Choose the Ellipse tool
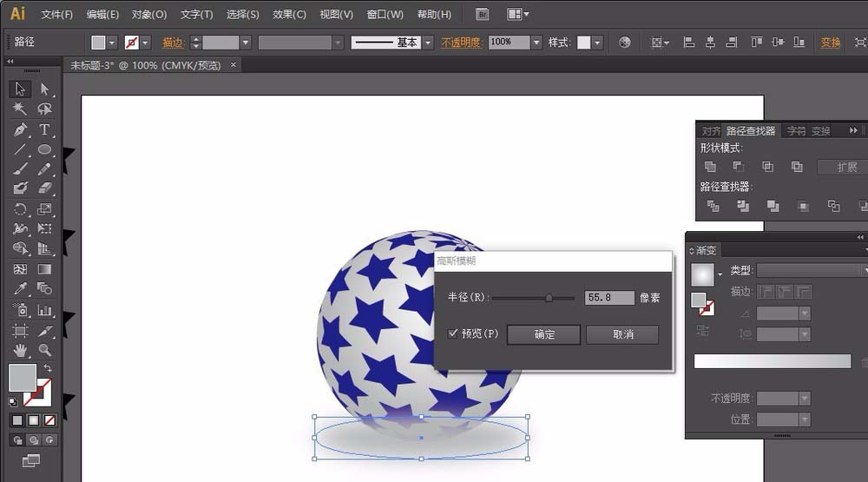 tap(44, 149)
